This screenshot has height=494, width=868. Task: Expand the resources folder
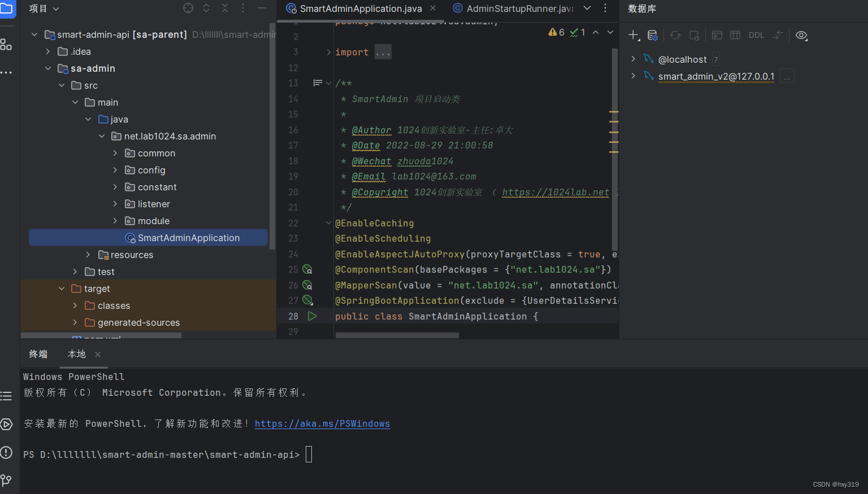tap(88, 255)
